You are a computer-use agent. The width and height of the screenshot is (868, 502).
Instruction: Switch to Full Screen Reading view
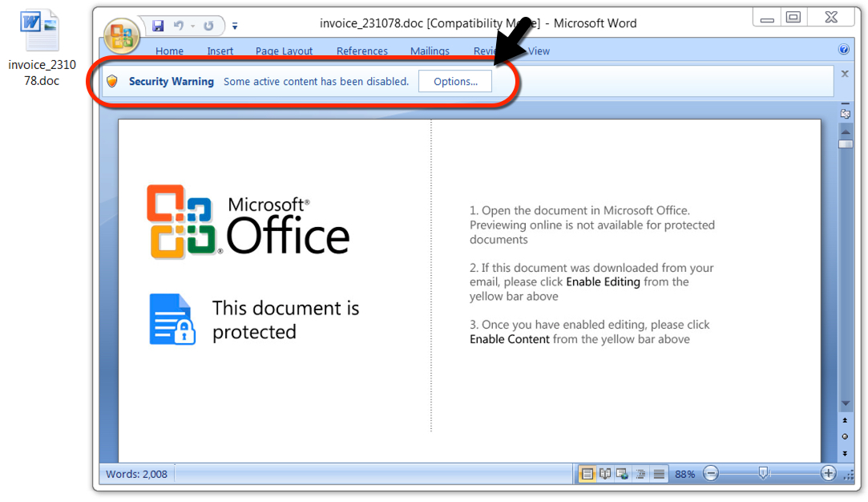(605, 474)
